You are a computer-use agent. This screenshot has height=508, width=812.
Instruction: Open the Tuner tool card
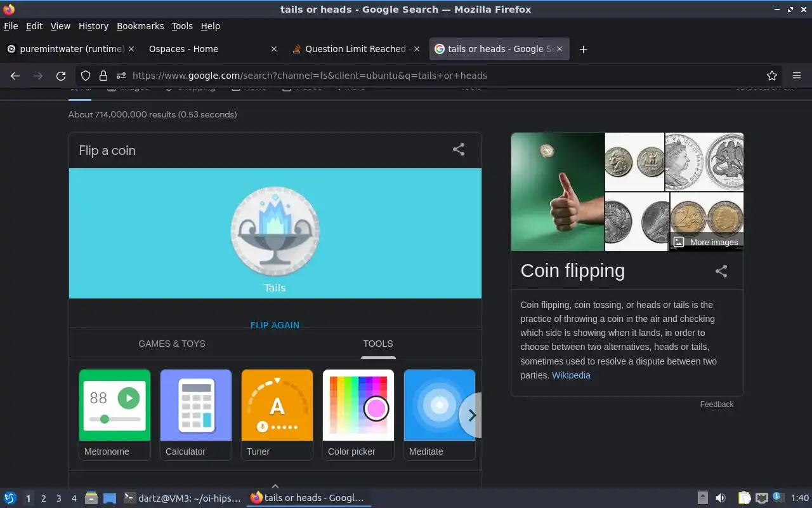(277, 415)
